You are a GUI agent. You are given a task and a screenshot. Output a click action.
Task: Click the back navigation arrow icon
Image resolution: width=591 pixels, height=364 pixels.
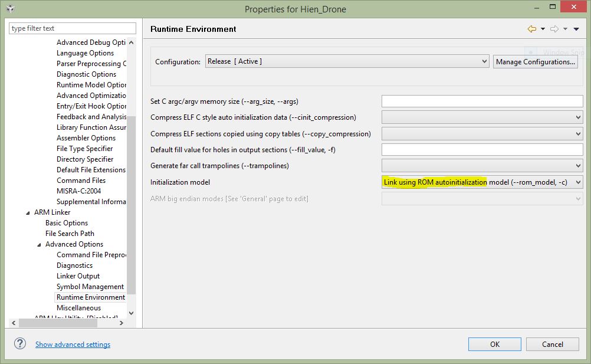(531, 29)
